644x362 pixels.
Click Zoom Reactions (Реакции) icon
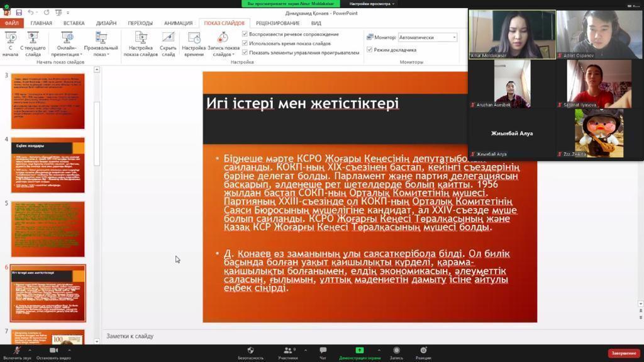(x=423, y=353)
